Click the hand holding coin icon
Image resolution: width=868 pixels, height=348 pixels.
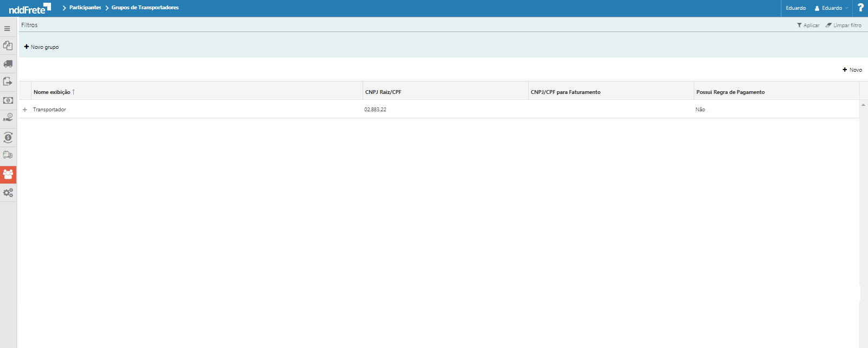[x=8, y=118]
